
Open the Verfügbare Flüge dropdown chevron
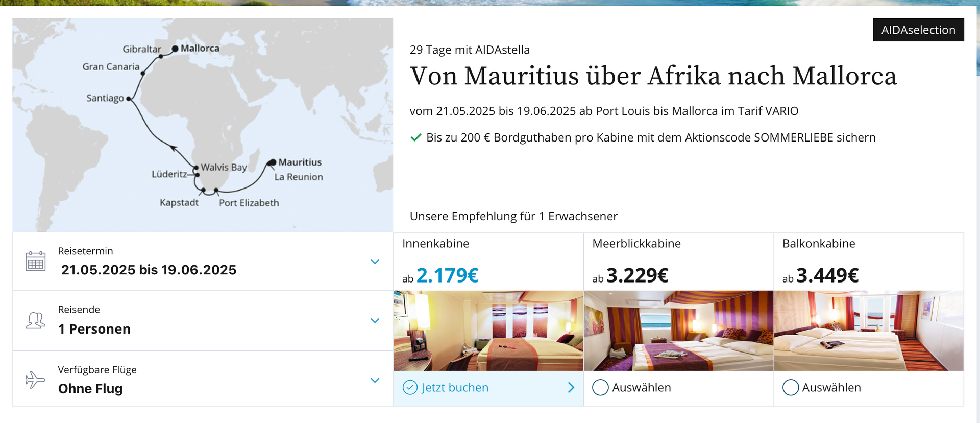(x=375, y=380)
